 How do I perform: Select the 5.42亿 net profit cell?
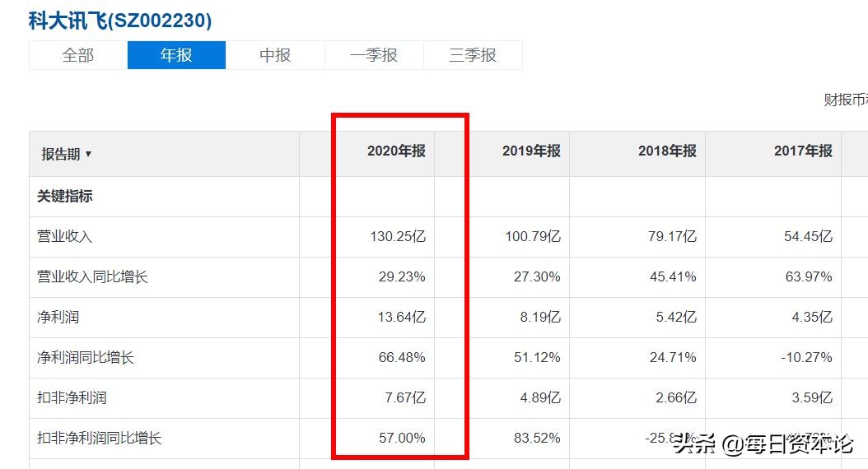676,318
